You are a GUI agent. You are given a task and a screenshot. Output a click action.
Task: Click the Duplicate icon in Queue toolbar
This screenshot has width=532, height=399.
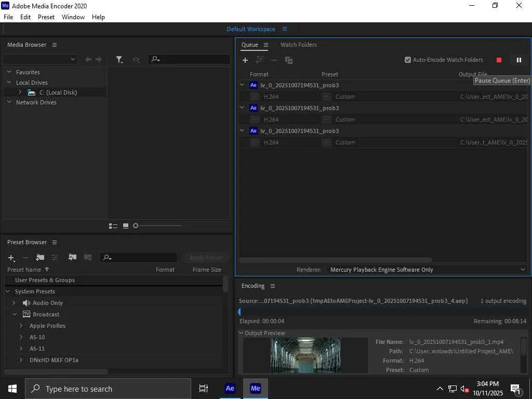289,60
